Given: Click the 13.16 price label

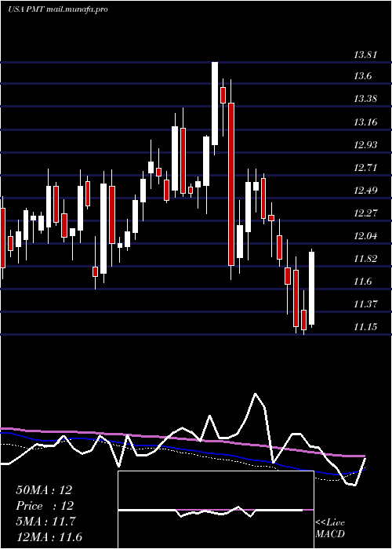Looking at the screenshot, I should 365,122.
